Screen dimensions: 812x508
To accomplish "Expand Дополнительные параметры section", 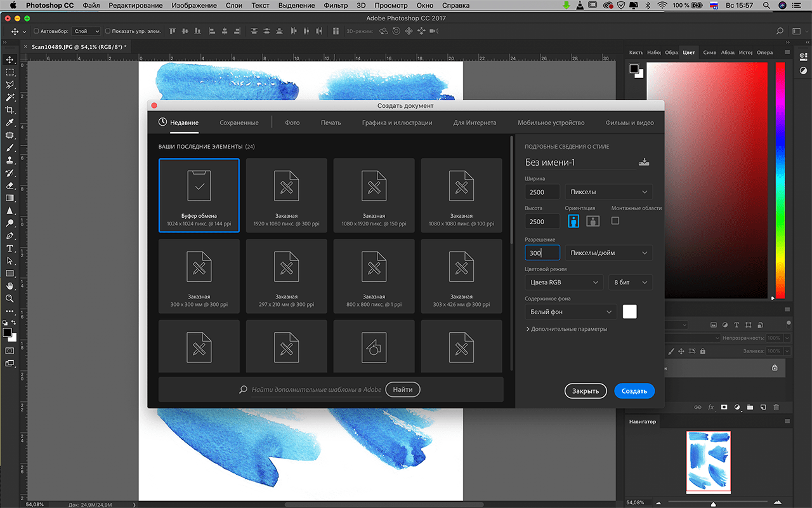I will click(566, 329).
